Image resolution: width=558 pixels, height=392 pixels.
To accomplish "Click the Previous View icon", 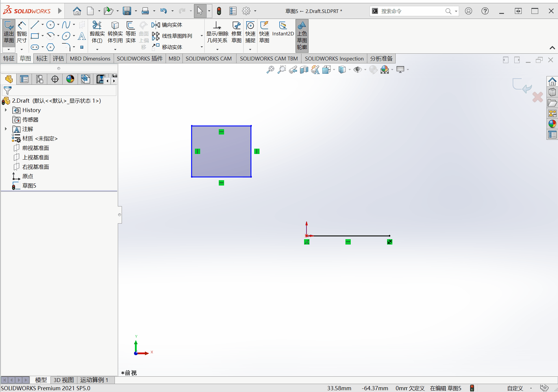I will (x=293, y=70).
